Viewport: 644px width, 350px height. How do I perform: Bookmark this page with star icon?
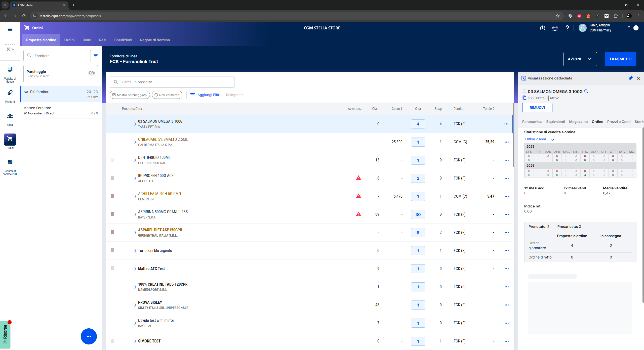click(x=558, y=16)
